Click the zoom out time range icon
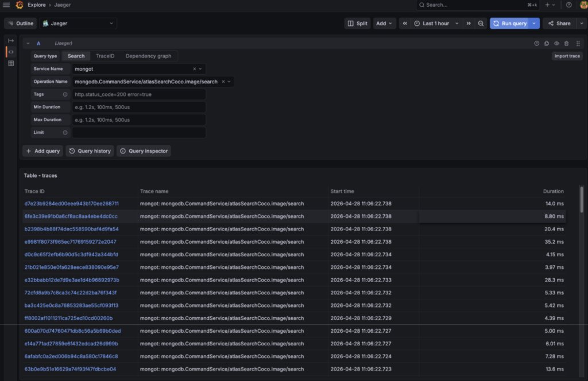 (481, 23)
